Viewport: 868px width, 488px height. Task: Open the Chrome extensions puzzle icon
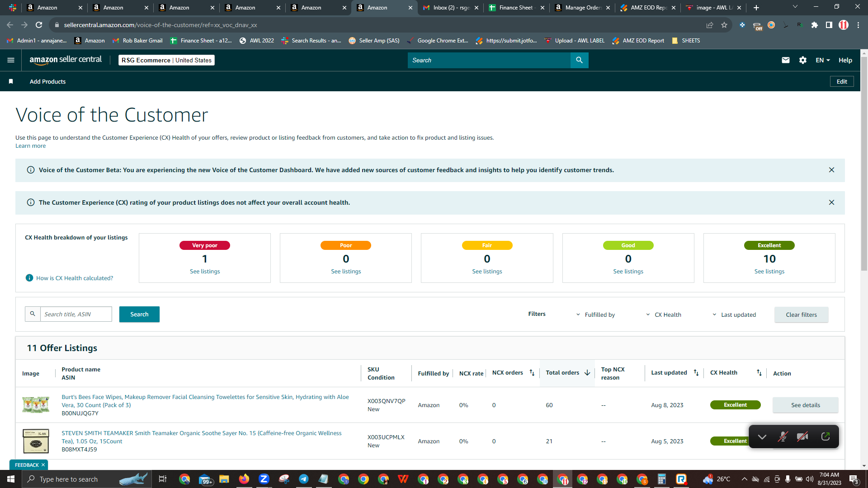coord(815,25)
